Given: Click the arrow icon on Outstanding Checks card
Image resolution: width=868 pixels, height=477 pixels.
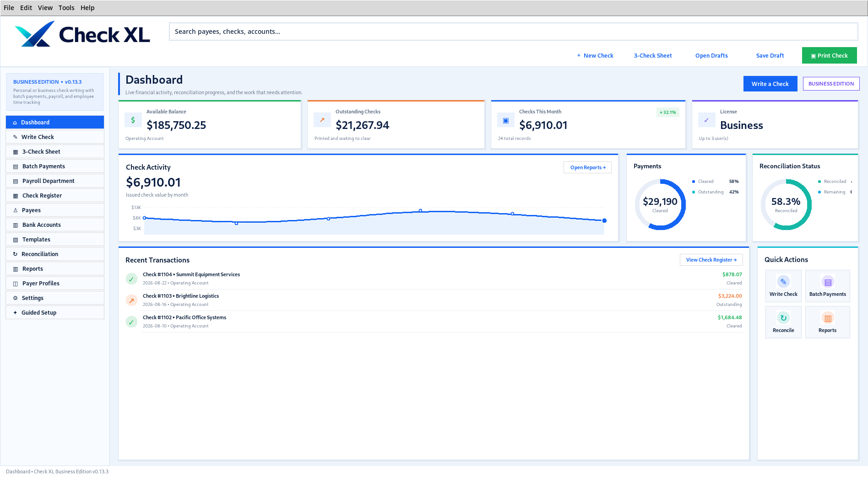Looking at the screenshot, I should [322, 120].
